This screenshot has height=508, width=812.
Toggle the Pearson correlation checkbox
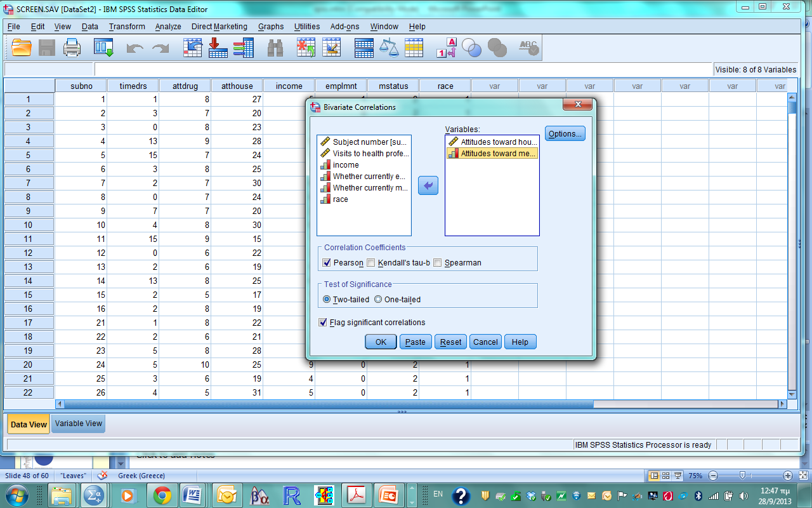click(x=327, y=263)
